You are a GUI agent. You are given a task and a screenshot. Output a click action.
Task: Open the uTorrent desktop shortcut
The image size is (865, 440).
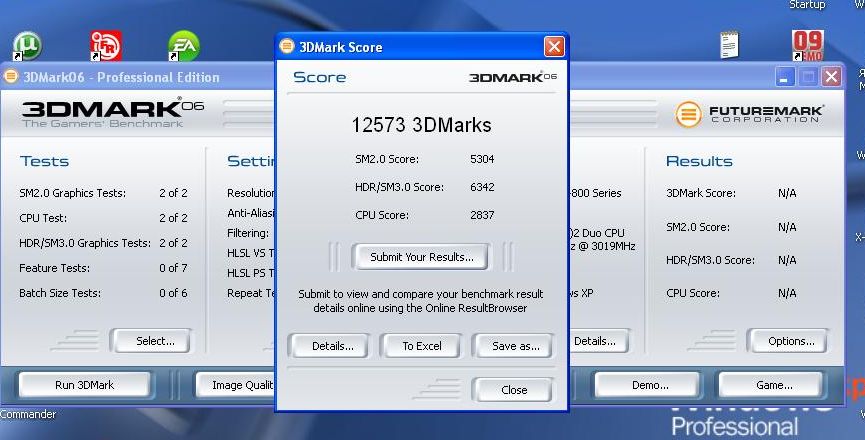pyautogui.click(x=26, y=46)
